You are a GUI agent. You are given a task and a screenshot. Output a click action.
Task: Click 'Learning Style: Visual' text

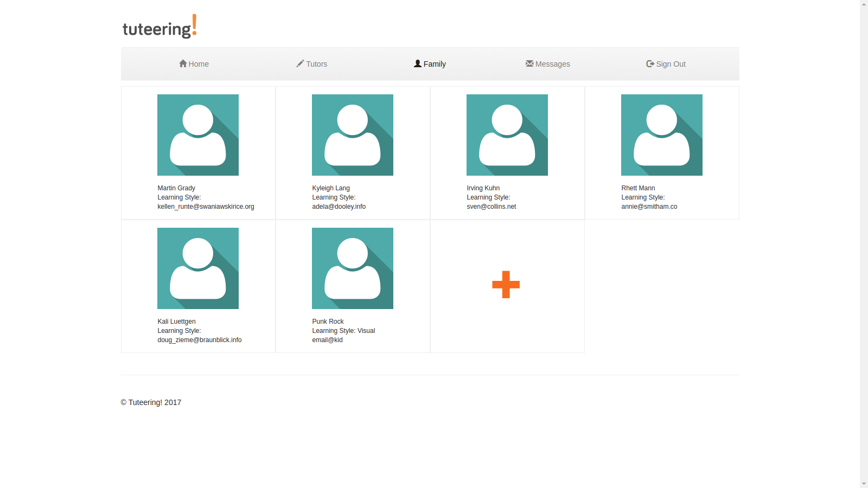click(x=343, y=331)
